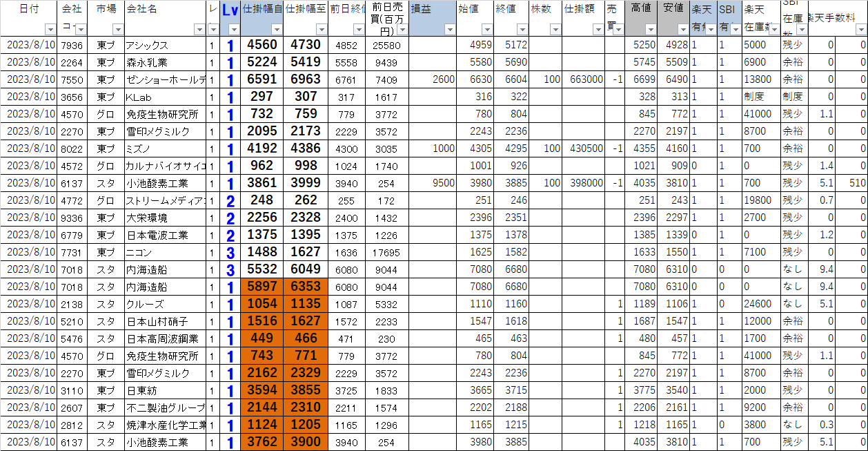This screenshot has height=451, width=868.
Task: Select the 仕掛幅至 cell showing 6049
Action: click(x=306, y=269)
